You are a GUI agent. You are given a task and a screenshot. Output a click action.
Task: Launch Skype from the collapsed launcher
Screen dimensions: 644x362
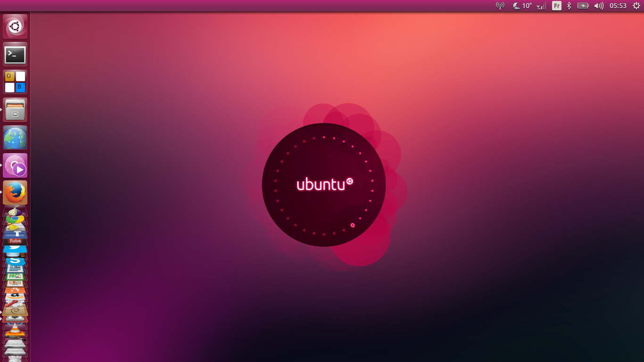[x=15, y=261]
